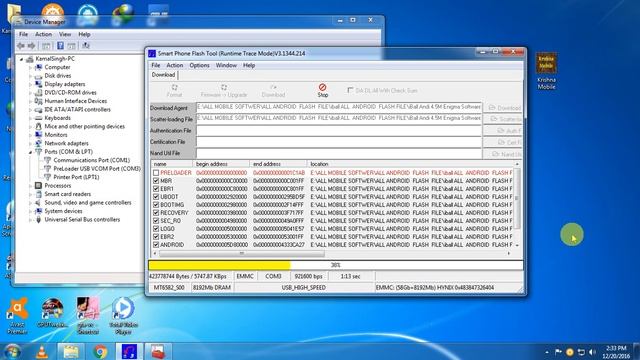The width and height of the screenshot is (640, 360).
Task: Open Avast Premier desktop shortcut
Action: [x=17, y=316]
